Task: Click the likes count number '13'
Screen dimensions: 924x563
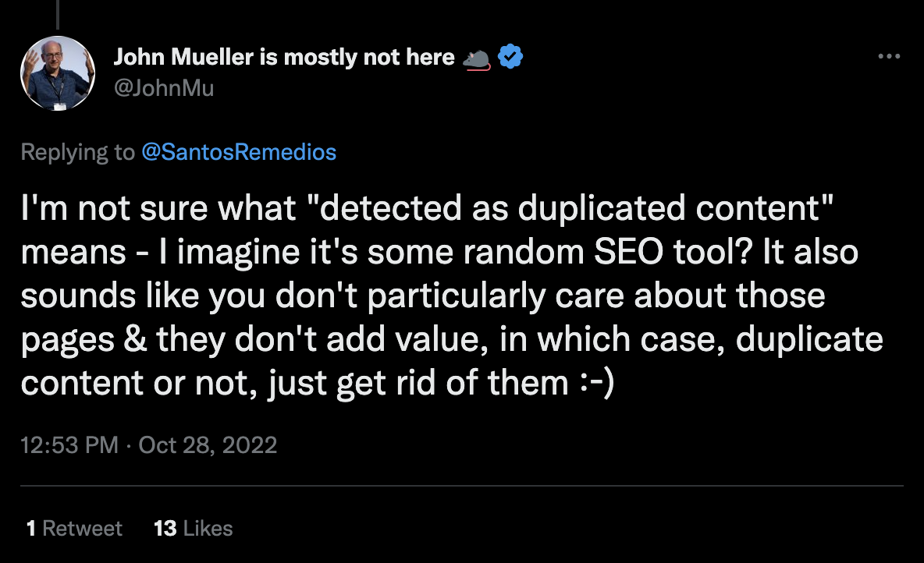Action: (165, 529)
